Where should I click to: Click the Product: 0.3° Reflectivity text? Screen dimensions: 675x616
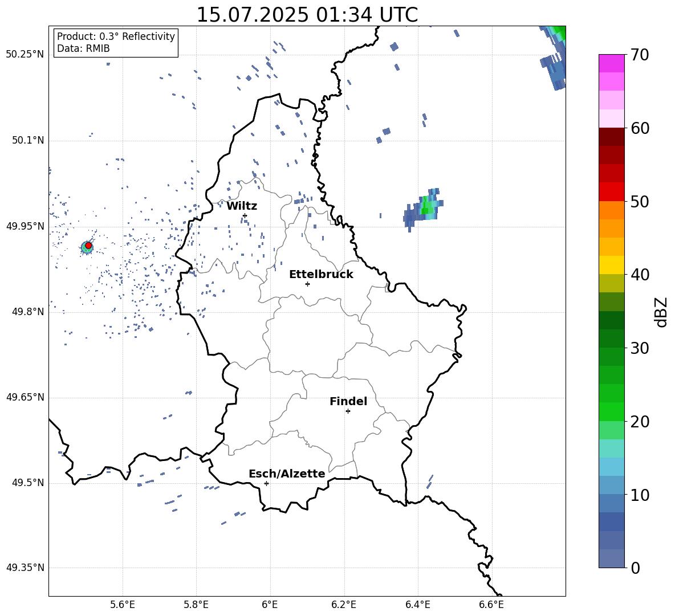coord(116,36)
